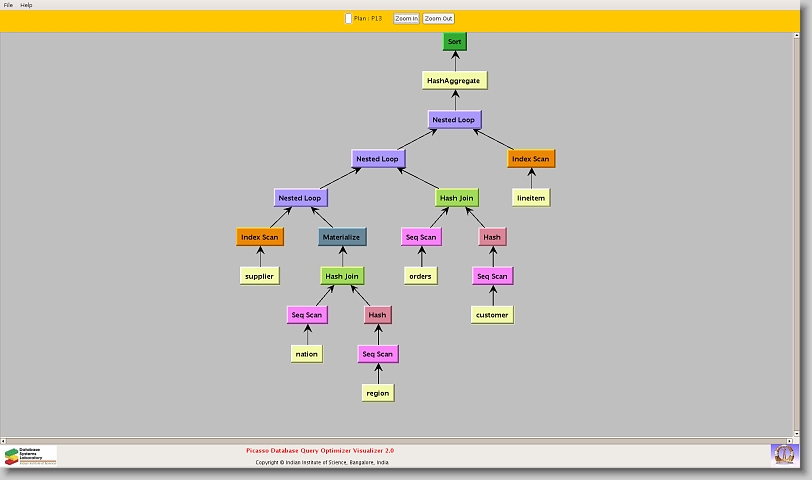The width and height of the screenshot is (812, 480).
Task: Select Index Scan node above lineitem
Action: pyautogui.click(x=530, y=159)
